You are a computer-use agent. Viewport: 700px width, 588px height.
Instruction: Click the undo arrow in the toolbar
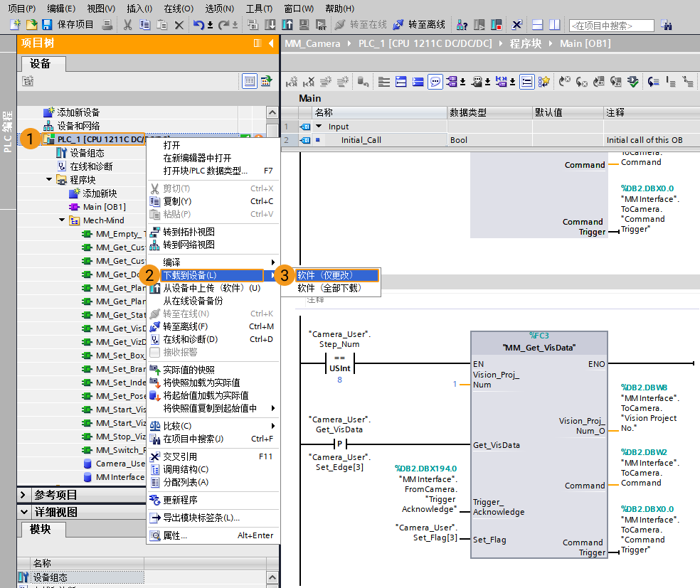[x=198, y=25]
